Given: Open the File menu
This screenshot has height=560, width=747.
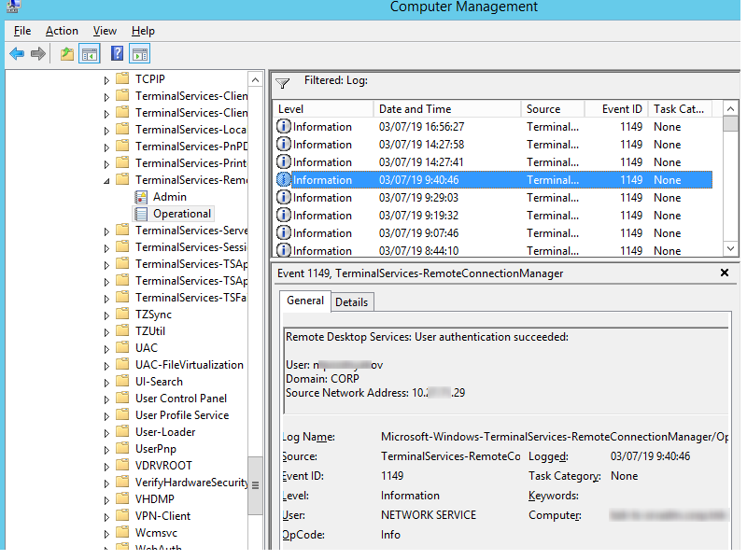Looking at the screenshot, I should (x=22, y=31).
